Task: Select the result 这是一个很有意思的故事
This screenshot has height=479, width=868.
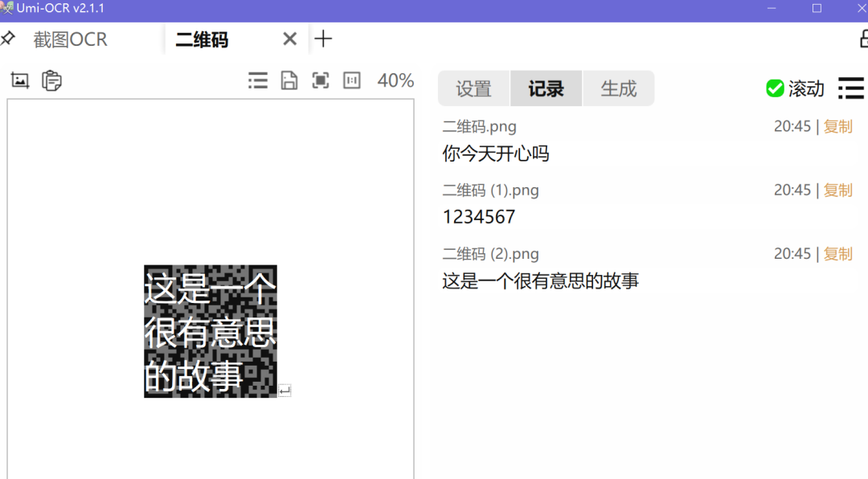Action: (540, 280)
